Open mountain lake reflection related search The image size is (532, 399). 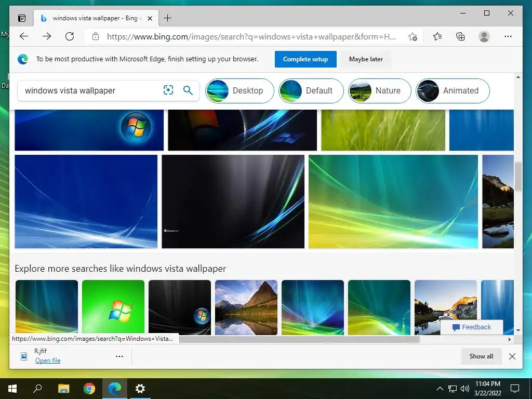tap(246, 307)
